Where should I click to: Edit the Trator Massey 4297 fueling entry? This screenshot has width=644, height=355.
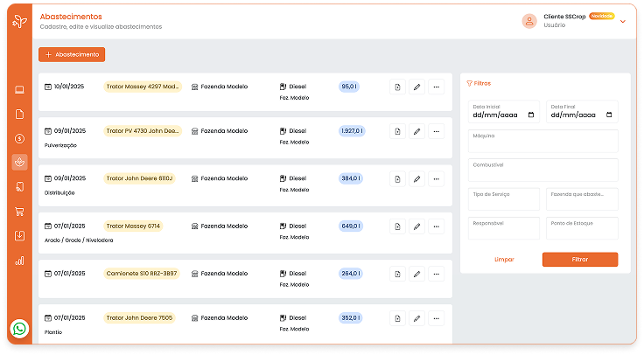click(416, 87)
